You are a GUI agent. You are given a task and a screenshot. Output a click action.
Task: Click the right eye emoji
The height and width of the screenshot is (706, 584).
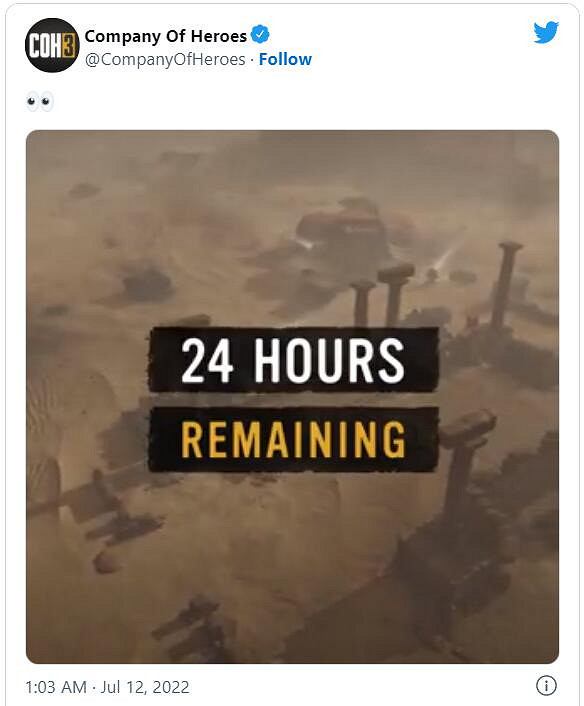click(46, 102)
